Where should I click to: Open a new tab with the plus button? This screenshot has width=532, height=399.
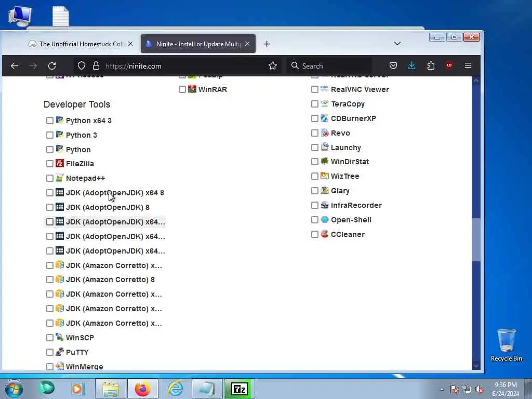click(x=267, y=44)
